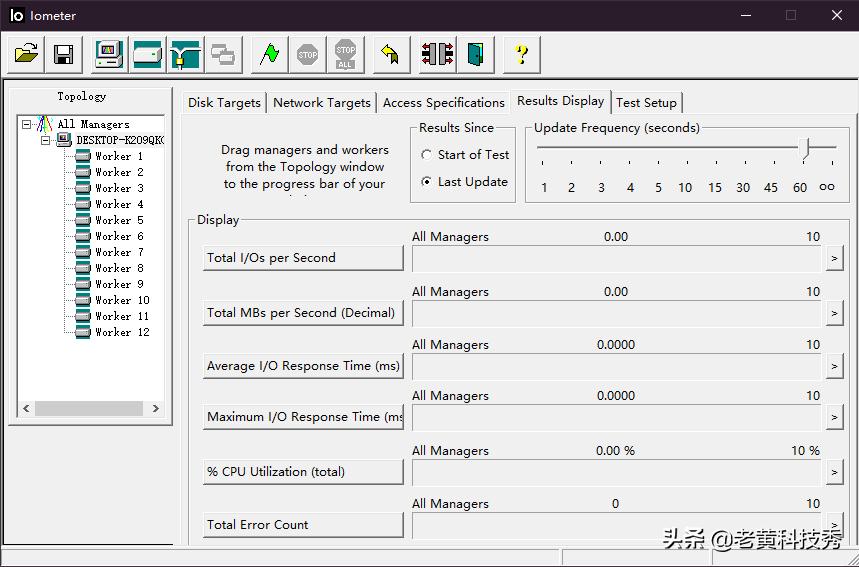Select Worker 1 in topology tree
The width and height of the screenshot is (859, 567).
(119, 156)
